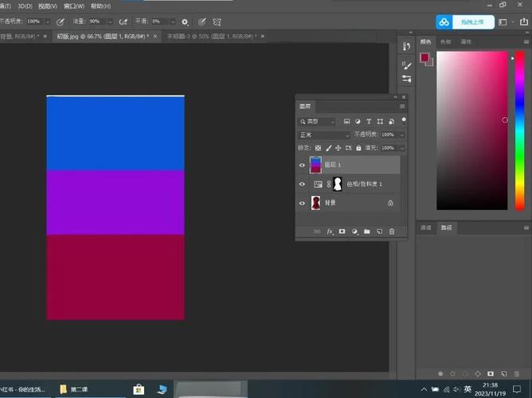The height and width of the screenshot is (398, 532).
Task: Create a new layer with the new layer icon
Action: [x=380, y=232]
